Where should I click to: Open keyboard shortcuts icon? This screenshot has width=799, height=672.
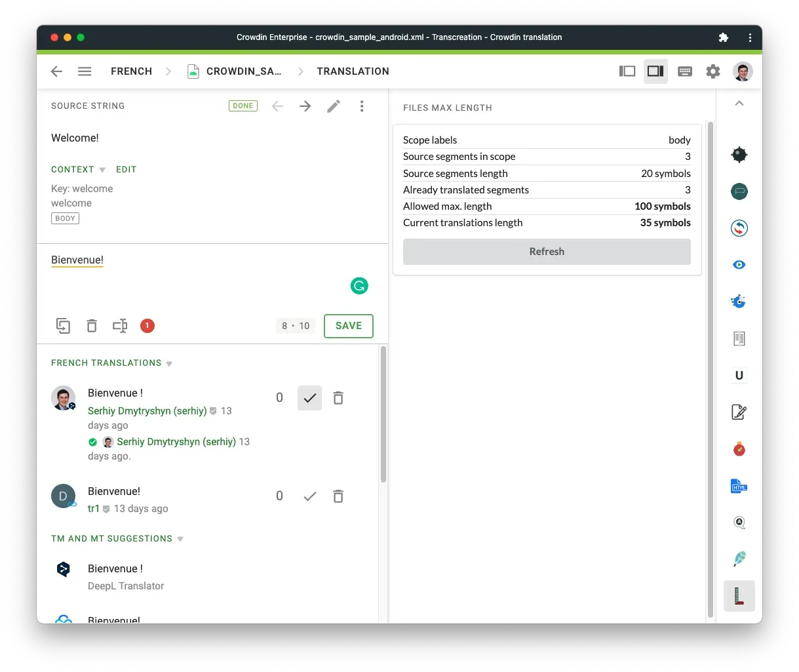[x=685, y=71]
